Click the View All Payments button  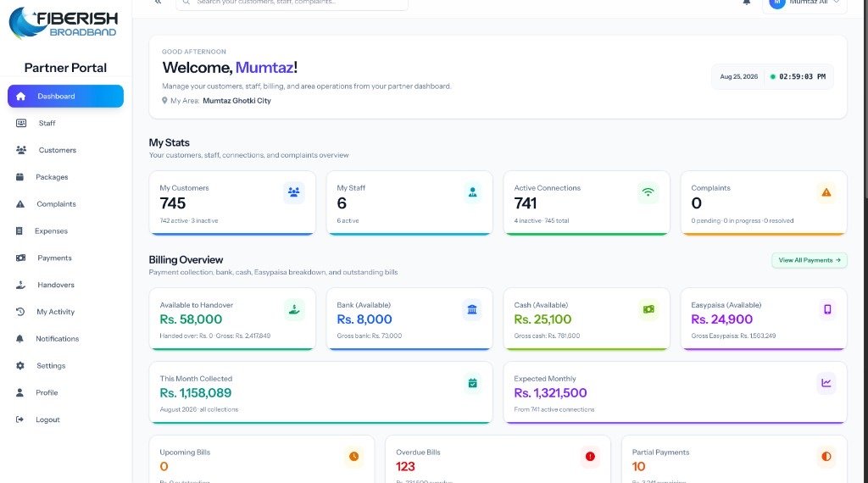[810, 260]
